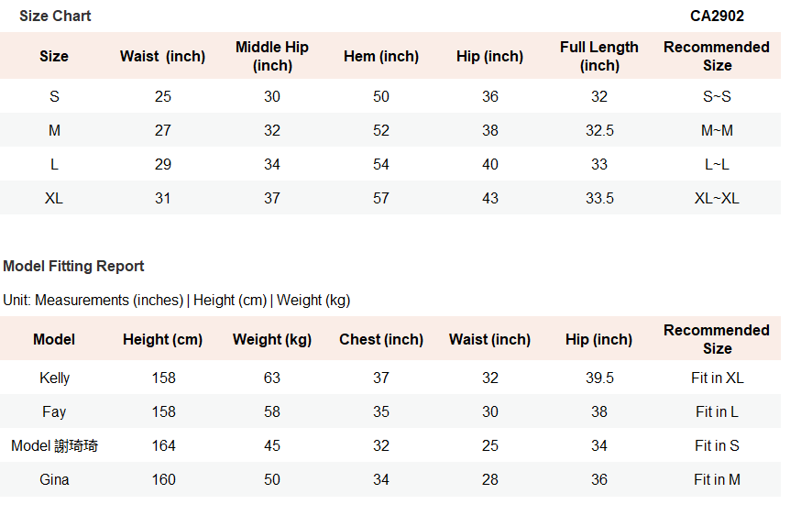Screen dimensions: 812x515
Task: Click the product code CA2902
Action: [x=717, y=16]
